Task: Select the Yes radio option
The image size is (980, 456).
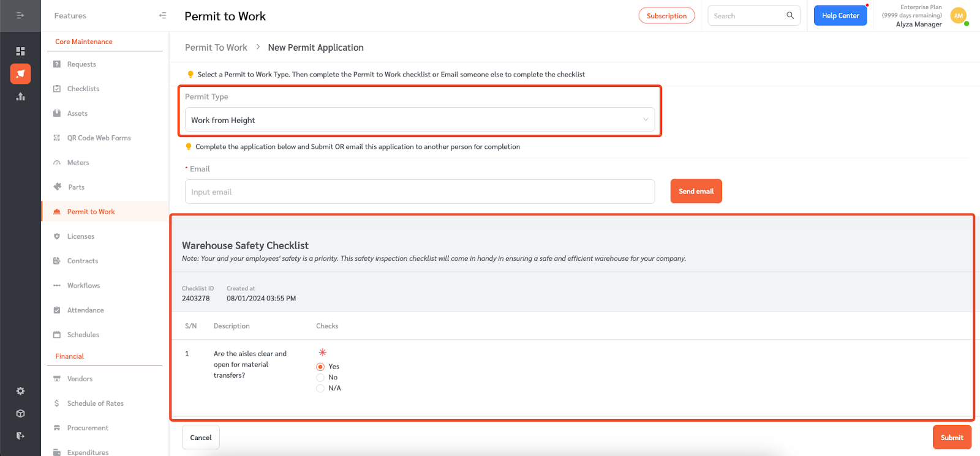Action: pyautogui.click(x=320, y=367)
